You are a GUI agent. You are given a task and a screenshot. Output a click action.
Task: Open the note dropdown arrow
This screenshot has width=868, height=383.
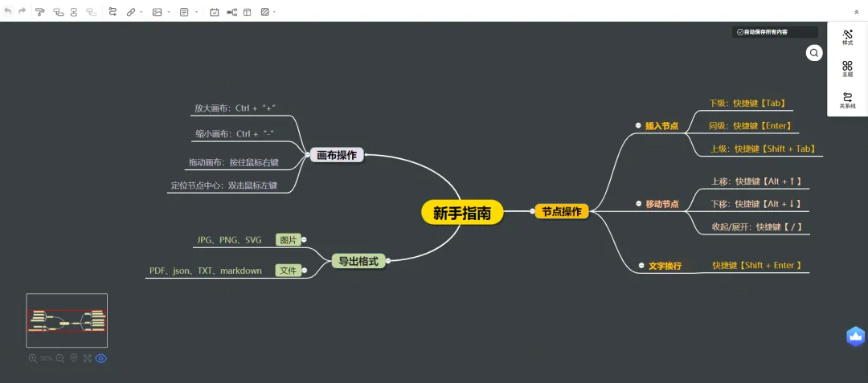[196, 12]
